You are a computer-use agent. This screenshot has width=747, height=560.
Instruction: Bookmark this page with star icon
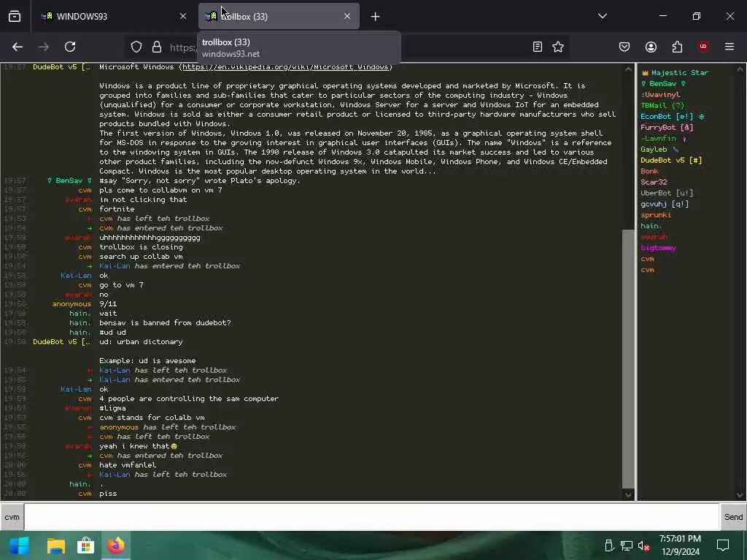[x=558, y=47]
